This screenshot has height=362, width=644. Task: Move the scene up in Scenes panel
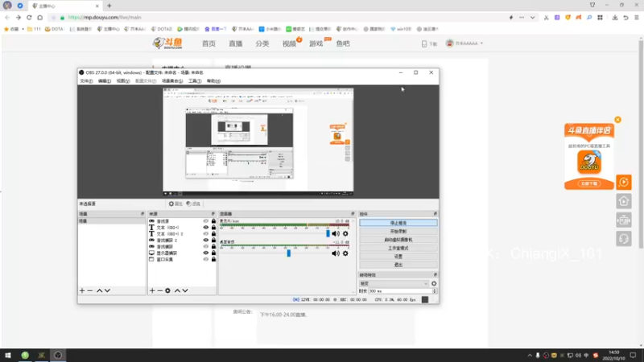(x=99, y=290)
